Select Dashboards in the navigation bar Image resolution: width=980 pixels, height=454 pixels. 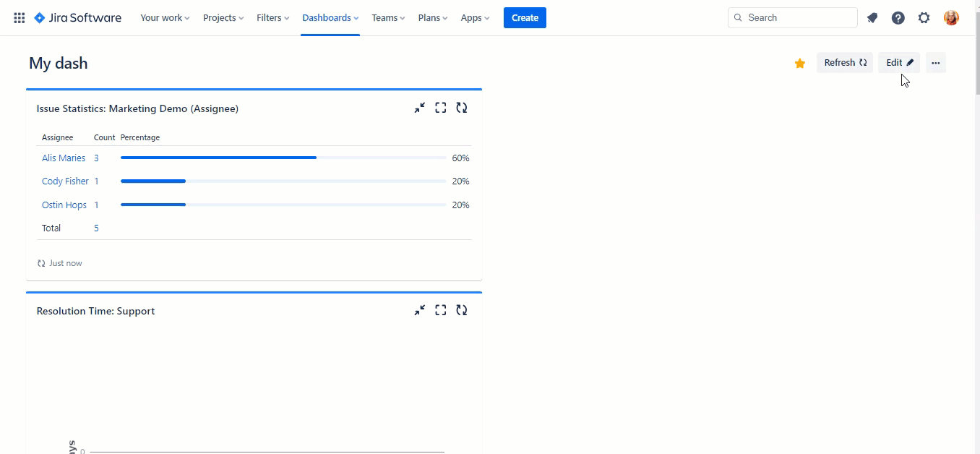pyautogui.click(x=330, y=17)
